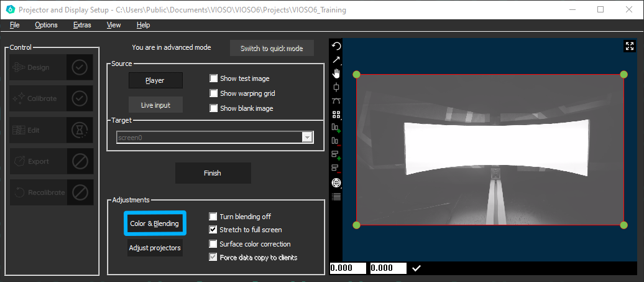
Task: Enable Show test image checkbox
Action: (214, 78)
